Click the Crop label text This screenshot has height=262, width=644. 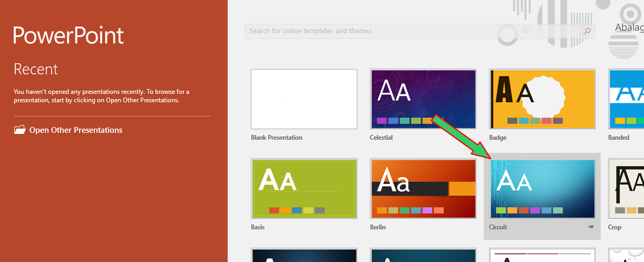tap(614, 227)
